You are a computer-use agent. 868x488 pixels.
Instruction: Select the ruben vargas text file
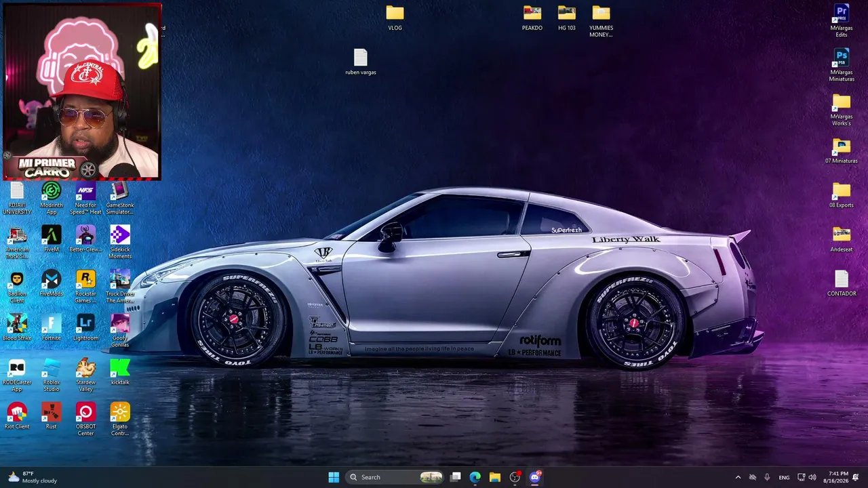[x=360, y=62]
